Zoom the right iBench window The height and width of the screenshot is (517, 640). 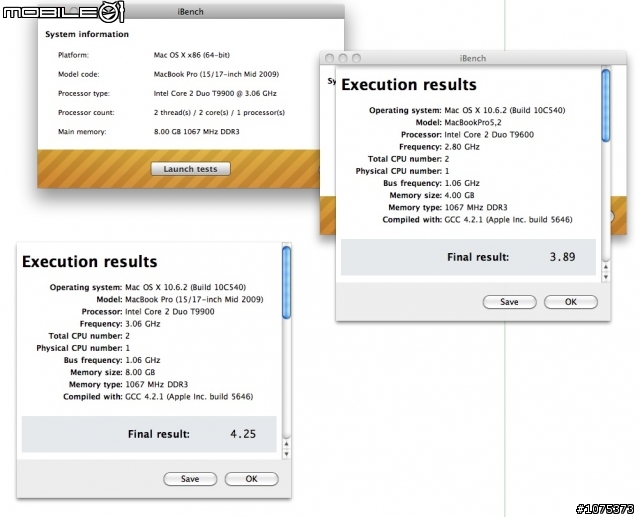tap(356, 58)
